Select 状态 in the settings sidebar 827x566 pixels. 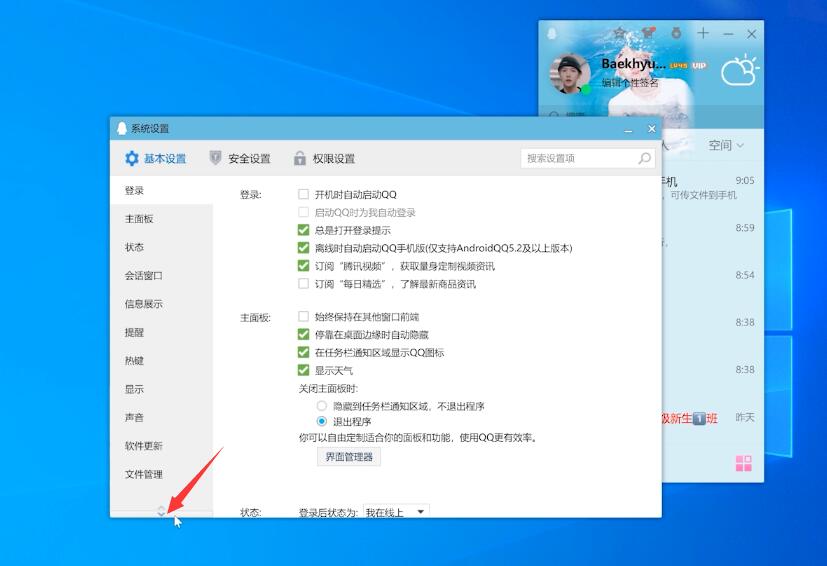[x=161, y=247]
